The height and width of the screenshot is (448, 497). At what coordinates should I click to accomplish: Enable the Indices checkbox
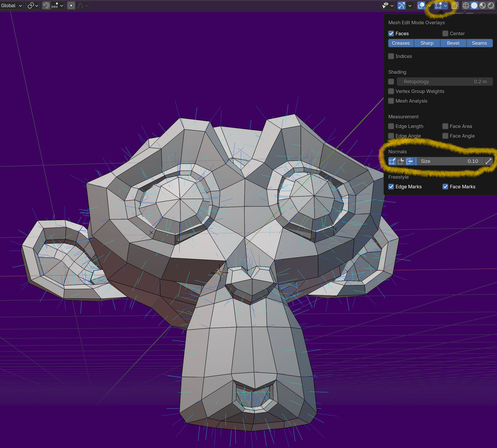[x=391, y=56]
